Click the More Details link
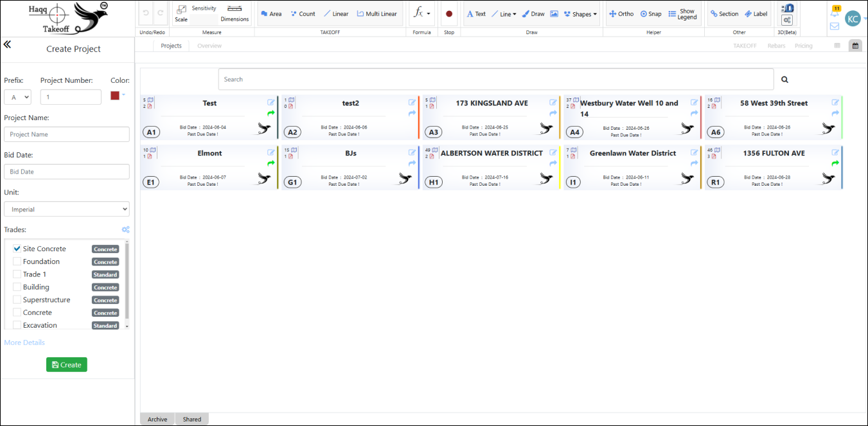Screen dimensions: 868x426 [24, 342]
